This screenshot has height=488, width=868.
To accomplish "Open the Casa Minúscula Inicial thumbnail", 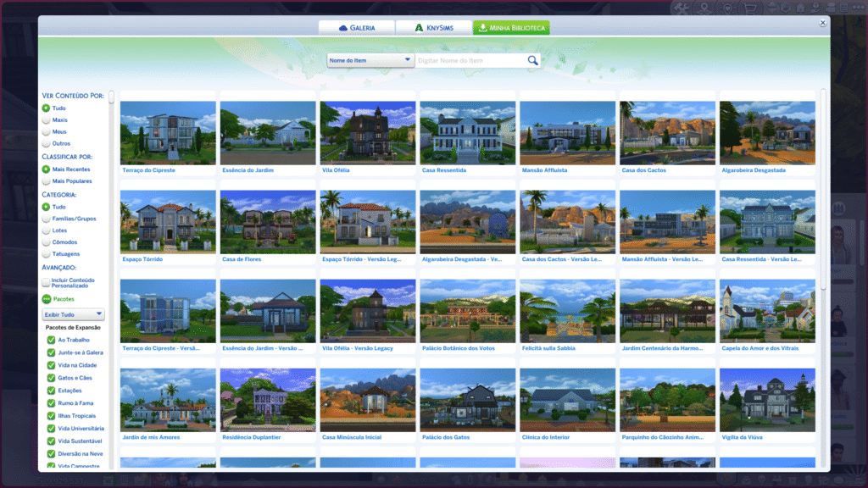I will pos(368,400).
